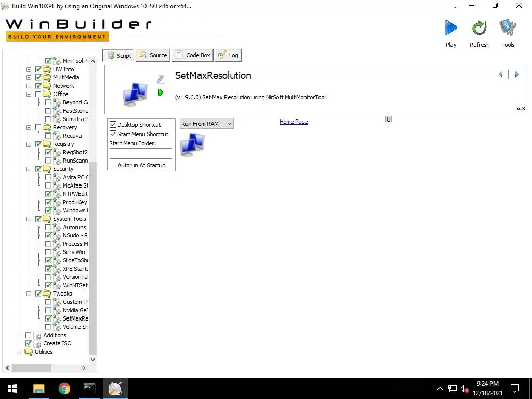
Task: Show hidden tray icons chevron
Action: click(x=440, y=389)
